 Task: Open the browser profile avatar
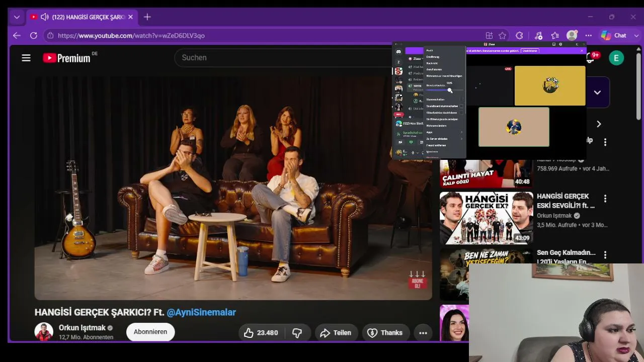click(572, 36)
